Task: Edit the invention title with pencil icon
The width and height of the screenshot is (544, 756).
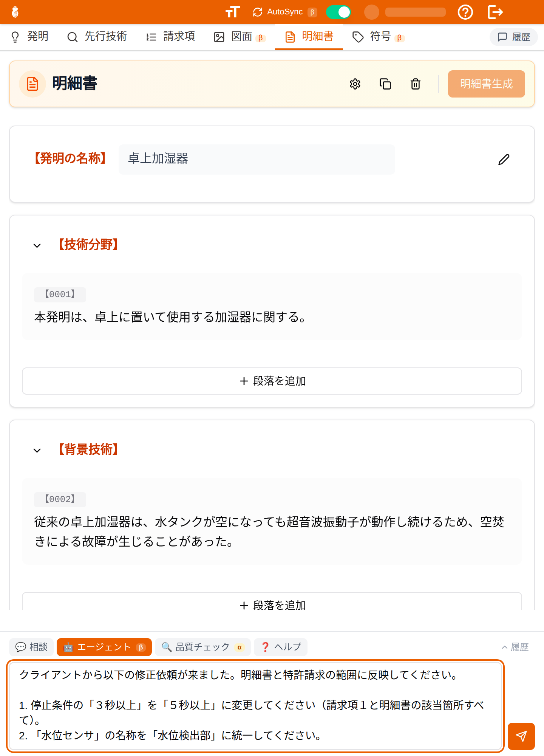Action: coord(504,160)
